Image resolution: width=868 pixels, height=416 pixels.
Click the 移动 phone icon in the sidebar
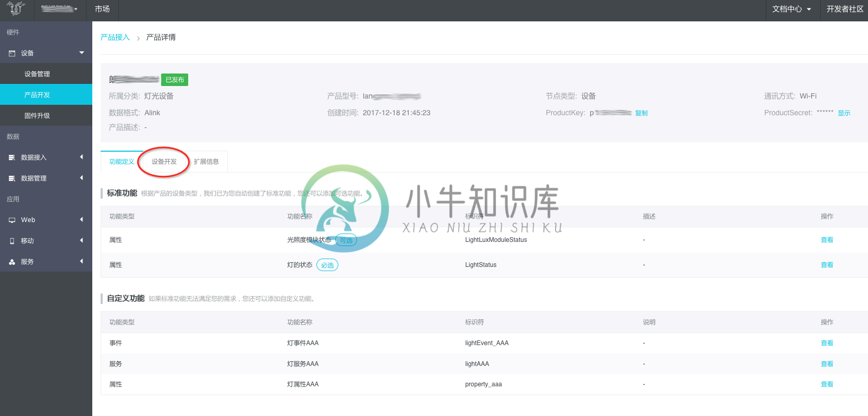coord(12,241)
